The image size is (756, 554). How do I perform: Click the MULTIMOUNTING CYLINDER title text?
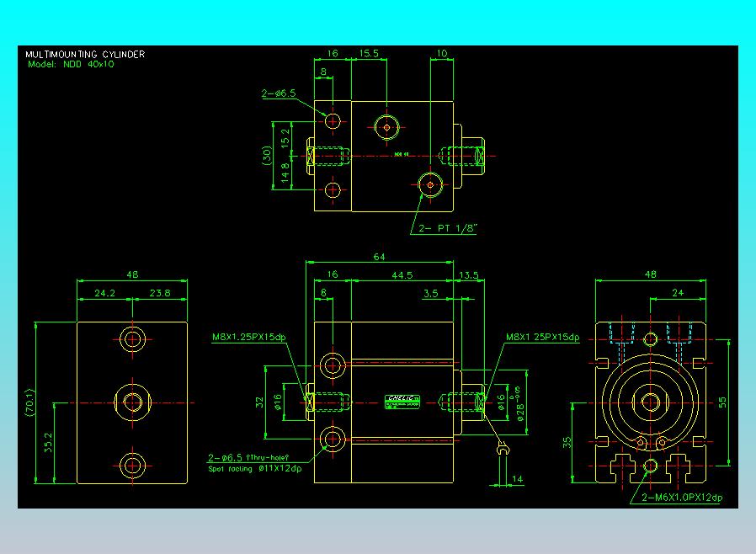[x=85, y=55]
